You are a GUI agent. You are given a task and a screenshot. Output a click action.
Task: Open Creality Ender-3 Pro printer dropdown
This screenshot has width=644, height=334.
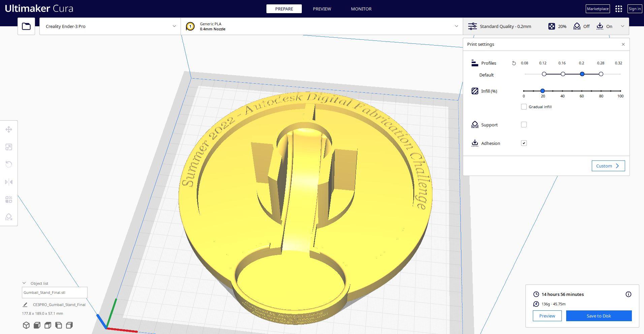tap(110, 26)
